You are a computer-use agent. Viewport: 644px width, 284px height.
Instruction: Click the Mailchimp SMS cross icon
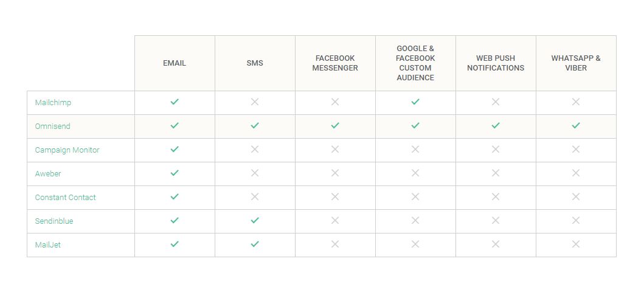tap(255, 102)
